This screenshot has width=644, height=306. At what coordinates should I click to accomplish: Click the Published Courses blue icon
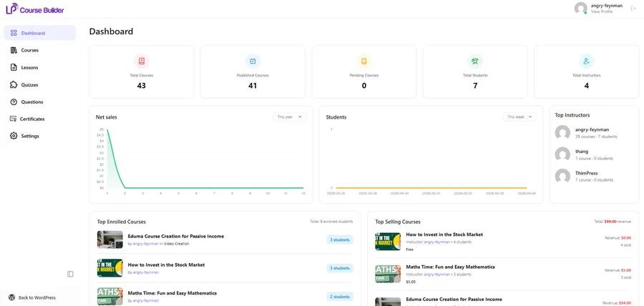point(253,61)
